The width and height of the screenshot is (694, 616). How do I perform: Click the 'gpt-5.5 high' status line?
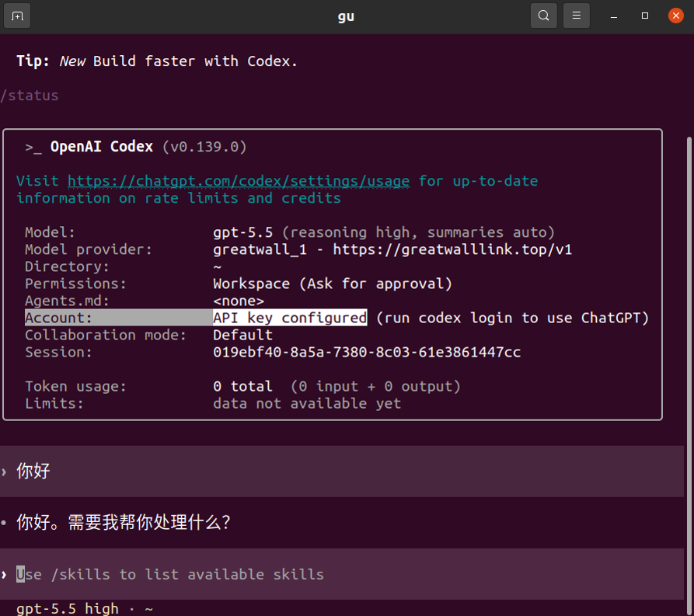pos(68,608)
